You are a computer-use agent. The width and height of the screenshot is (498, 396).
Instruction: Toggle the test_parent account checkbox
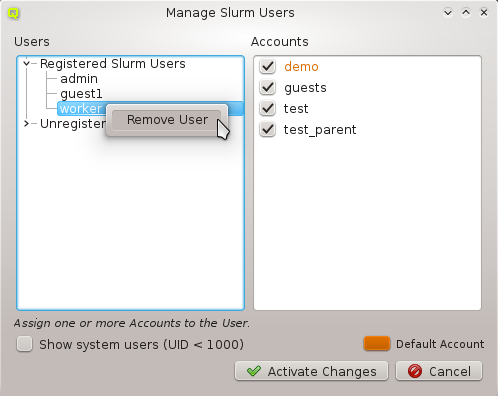(267, 129)
